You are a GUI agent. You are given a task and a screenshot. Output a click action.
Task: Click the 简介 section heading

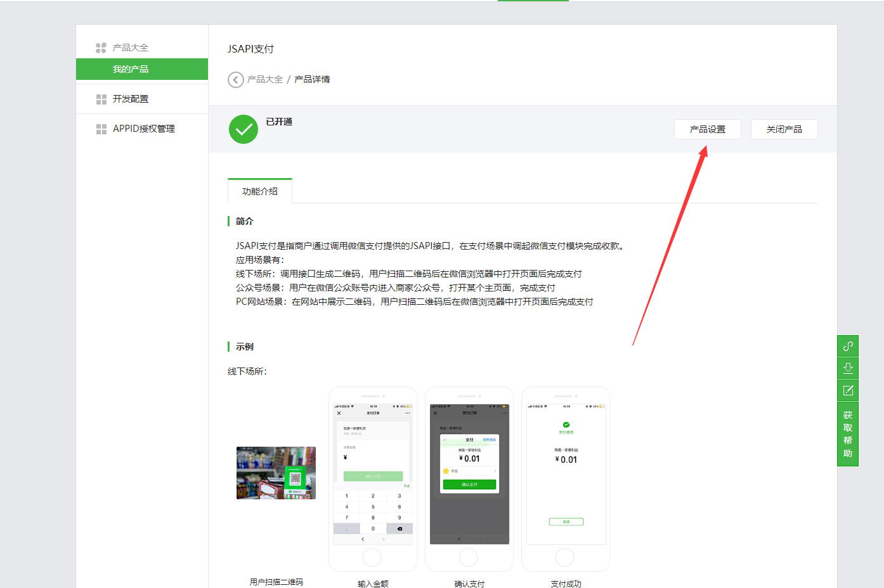[x=244, y=221]
